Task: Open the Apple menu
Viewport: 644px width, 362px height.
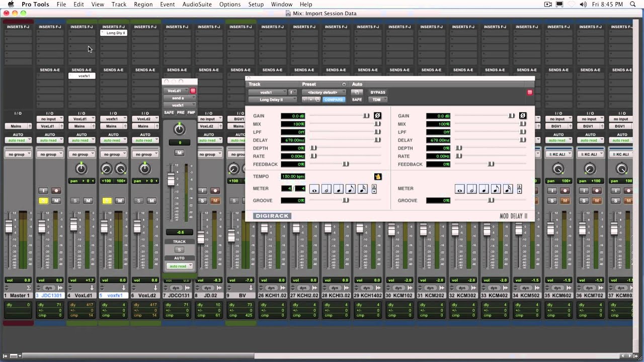Action: [x=11, y=5]
